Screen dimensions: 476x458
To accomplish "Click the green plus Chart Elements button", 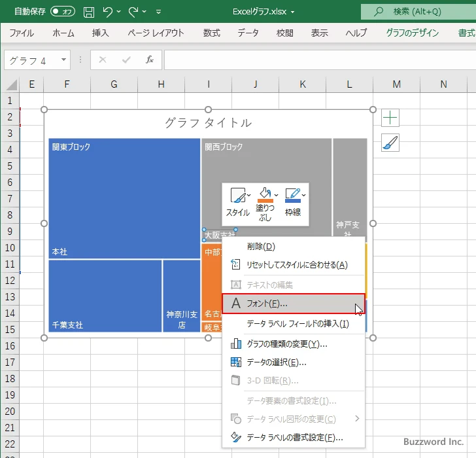I will click(390, 118).
